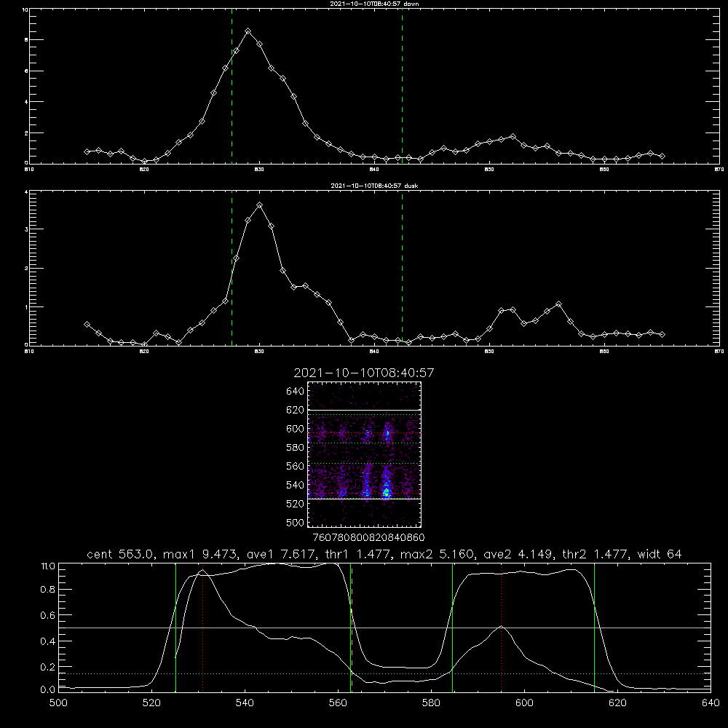This screenshot has width=728, height=728.
Task: Click the first diamond data point of the dawn curve
Action: [87, 152]
